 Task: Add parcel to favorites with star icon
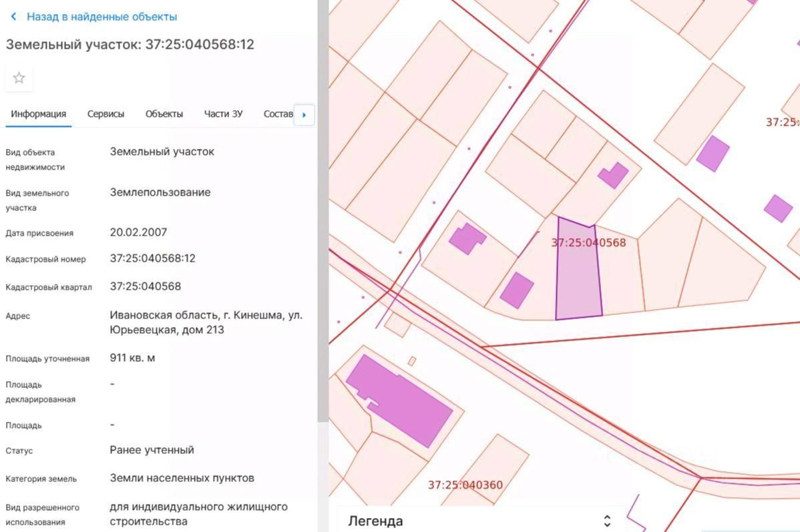click(19, 78)
